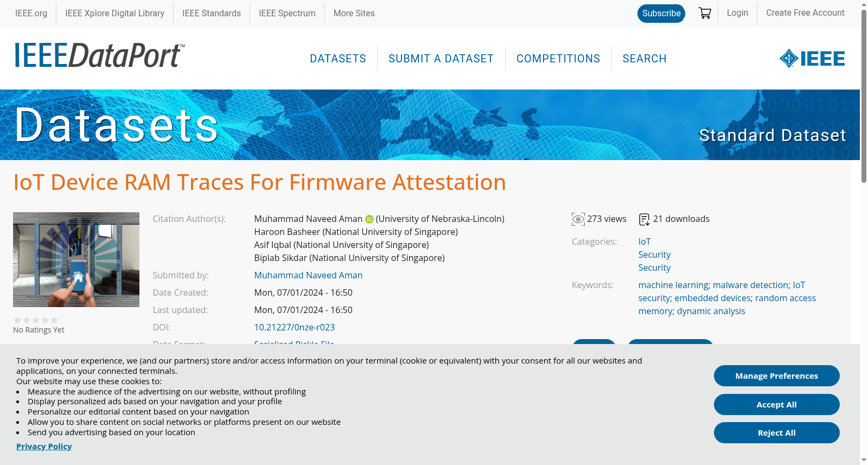The width and height of the screenshot is (868, 465).
Task: Go to IEEE.org site link
Action: (x=31, y=13)
